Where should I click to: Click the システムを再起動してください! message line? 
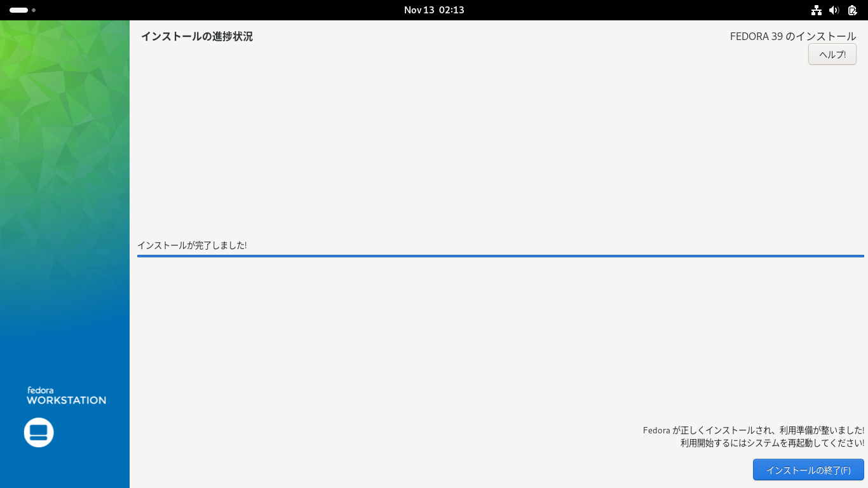(772, 443)
